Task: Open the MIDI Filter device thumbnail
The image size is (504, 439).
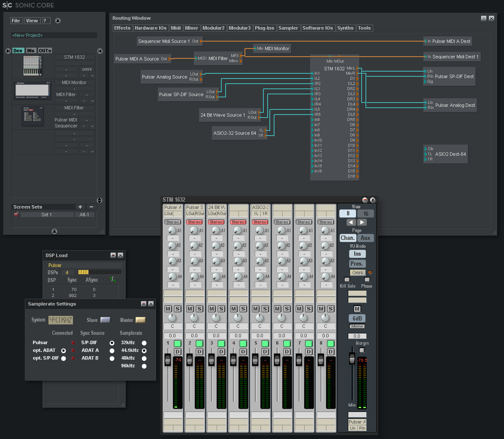Action: tap(33, 115)
